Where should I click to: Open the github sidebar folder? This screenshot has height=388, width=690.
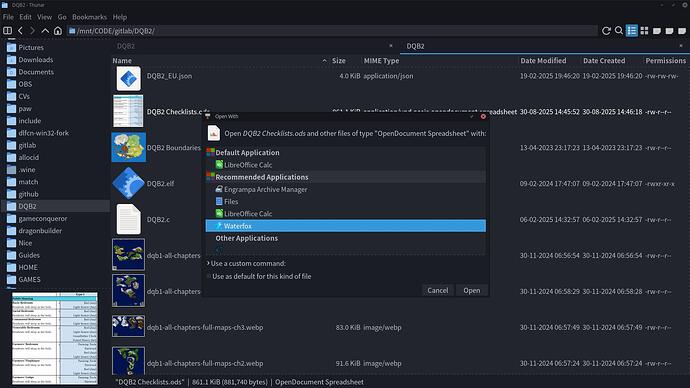(x=28, y=194)
